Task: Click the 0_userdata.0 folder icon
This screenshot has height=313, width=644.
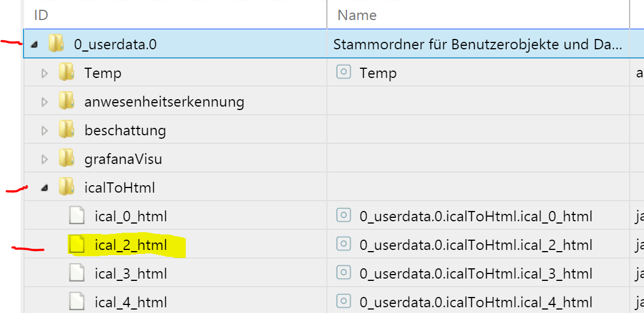Action: point(56,44)
